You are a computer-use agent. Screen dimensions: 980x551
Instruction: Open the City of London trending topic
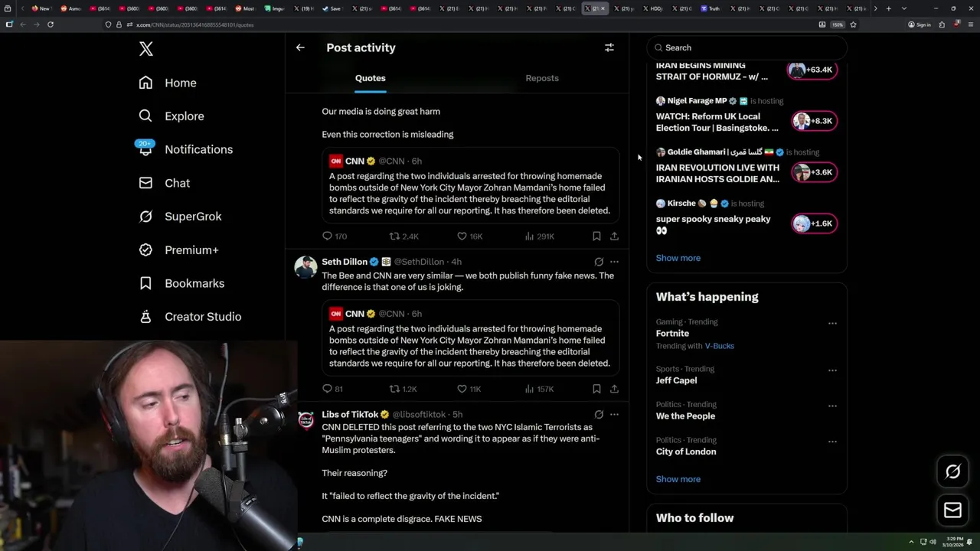[686, 452]
